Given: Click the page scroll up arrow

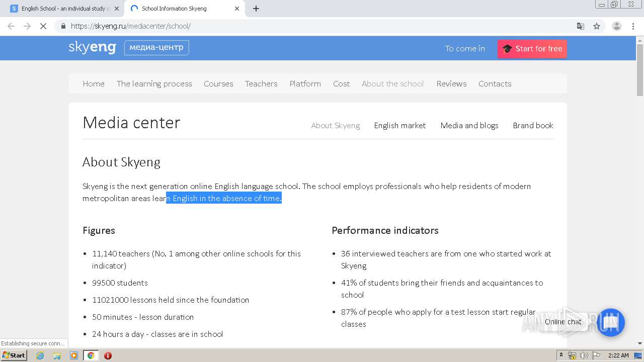Looking at the screenshot, I should [640, 39].
